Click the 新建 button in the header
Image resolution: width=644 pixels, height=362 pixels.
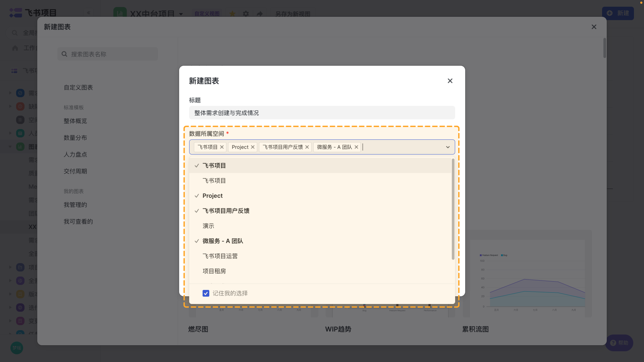618,13
